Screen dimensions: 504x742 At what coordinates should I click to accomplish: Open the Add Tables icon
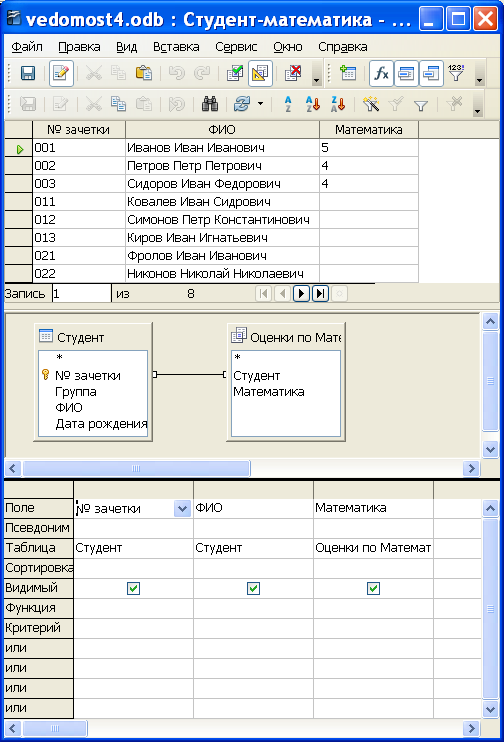pyautogui.click(x=348, y=73)
